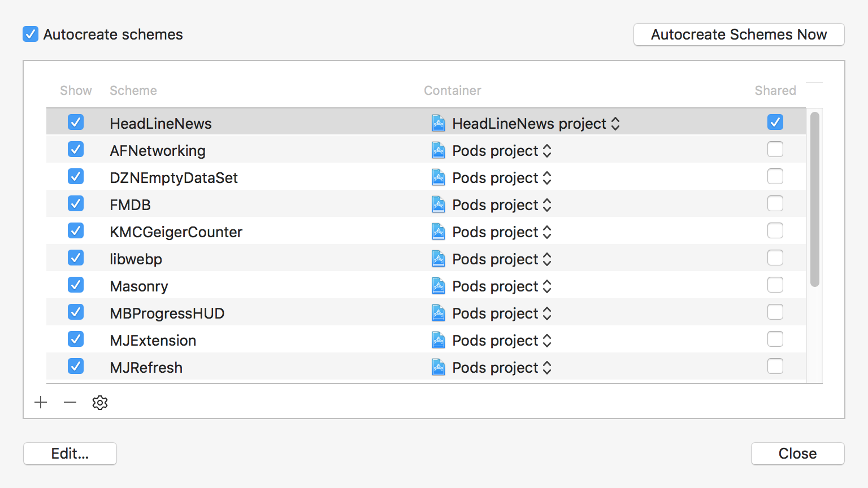Click the plus icon to add scheme
Viewport: 868px width, 488px height.
[x=41, y=403]
